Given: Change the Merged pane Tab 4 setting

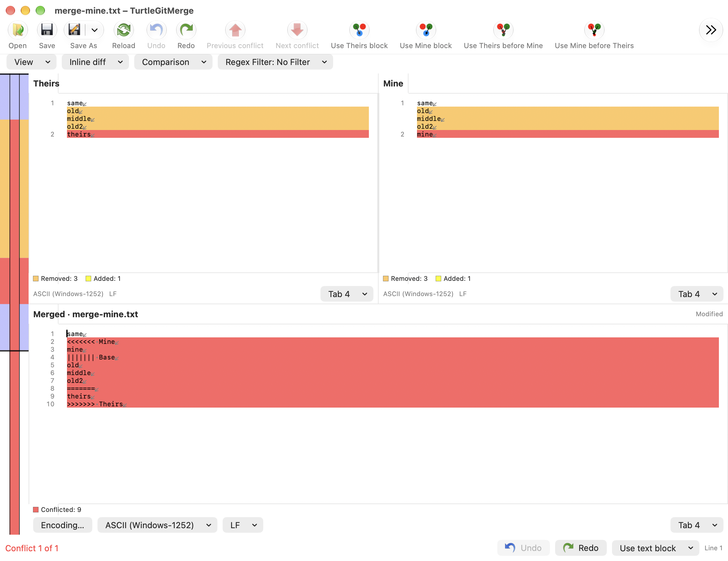Looking at the screenshot, I should 697,525.
